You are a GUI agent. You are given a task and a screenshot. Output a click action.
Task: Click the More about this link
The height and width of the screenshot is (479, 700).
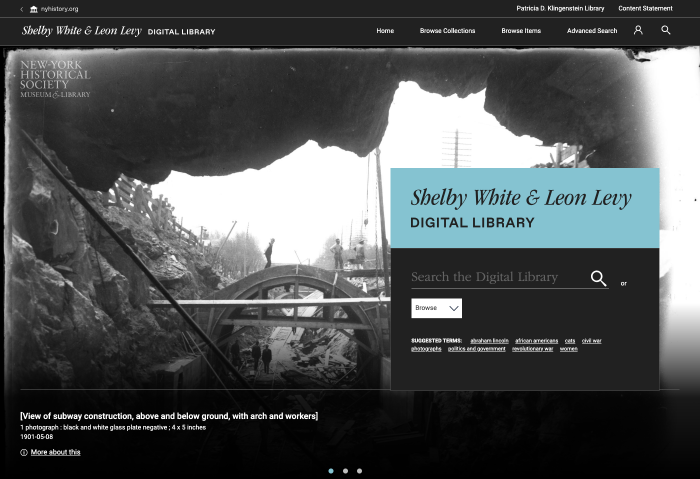(x=55, y=452)
